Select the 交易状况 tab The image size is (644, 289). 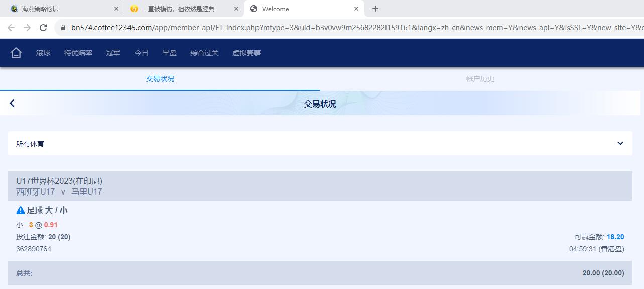point(160,79)
